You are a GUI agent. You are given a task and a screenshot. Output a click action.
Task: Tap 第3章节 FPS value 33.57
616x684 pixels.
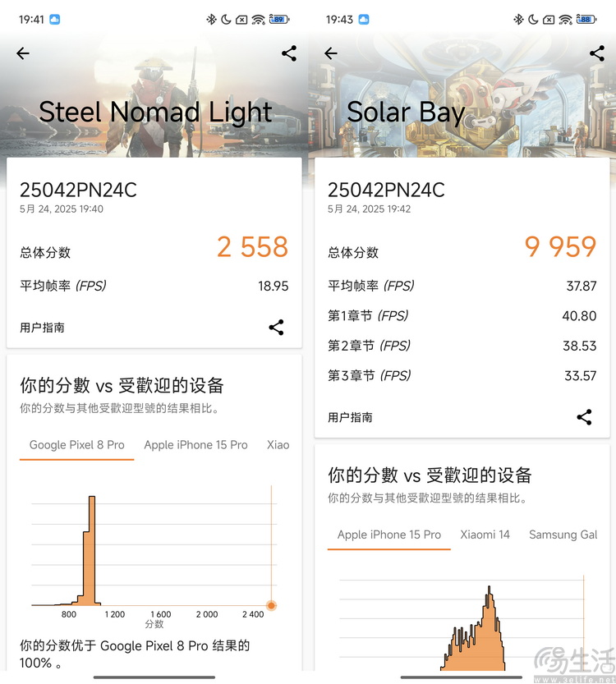coord(580,375)
